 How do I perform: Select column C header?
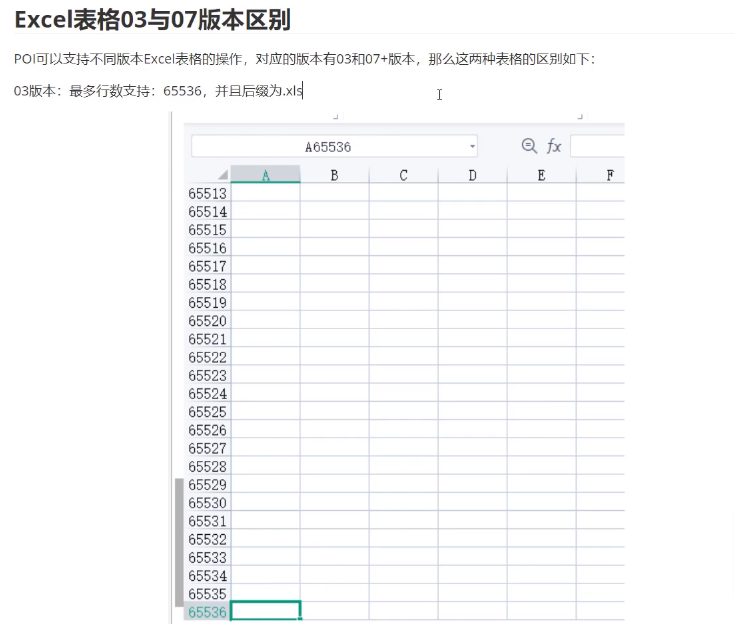point(403,175)
